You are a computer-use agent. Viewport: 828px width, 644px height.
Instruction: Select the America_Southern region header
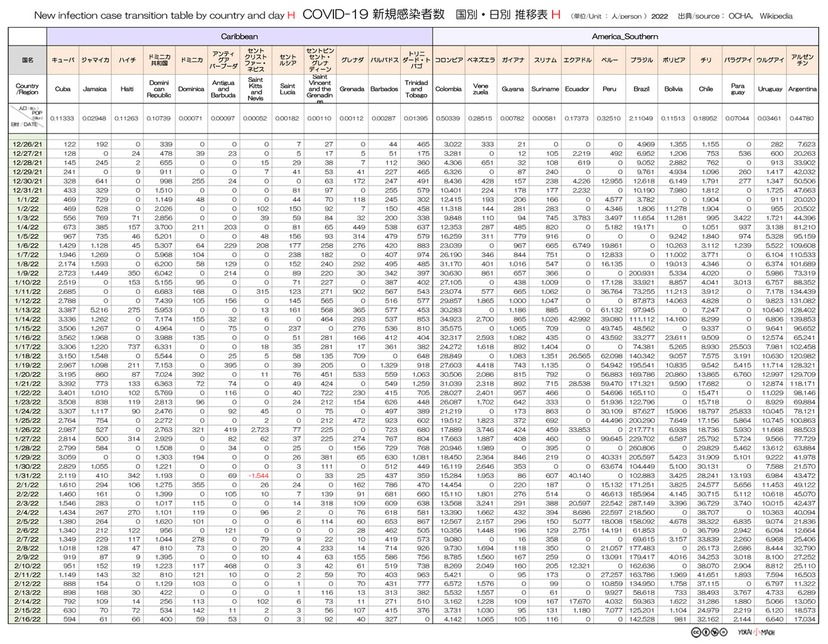point(625,35)
